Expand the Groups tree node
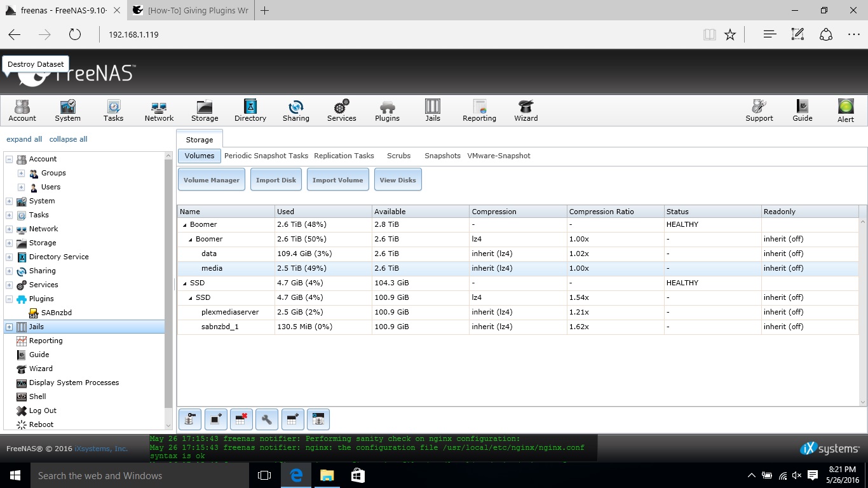 click(21, 173)
